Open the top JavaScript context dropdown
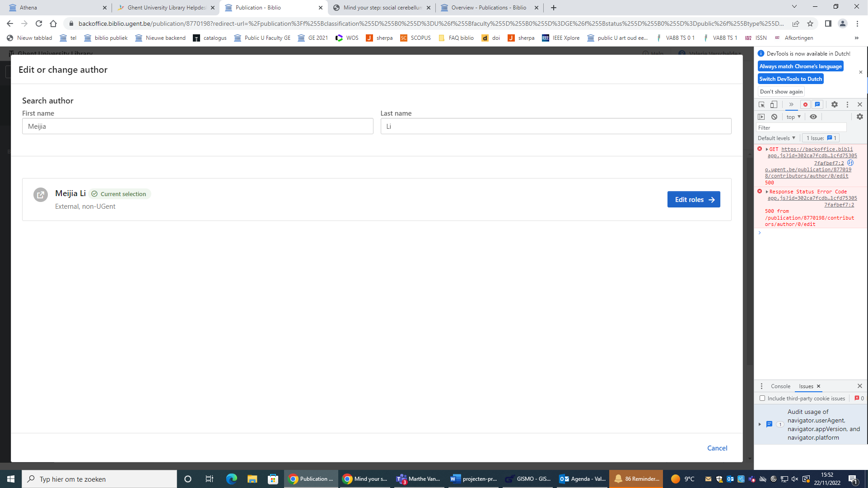This screenshot has height=488, width=868. 793,117
